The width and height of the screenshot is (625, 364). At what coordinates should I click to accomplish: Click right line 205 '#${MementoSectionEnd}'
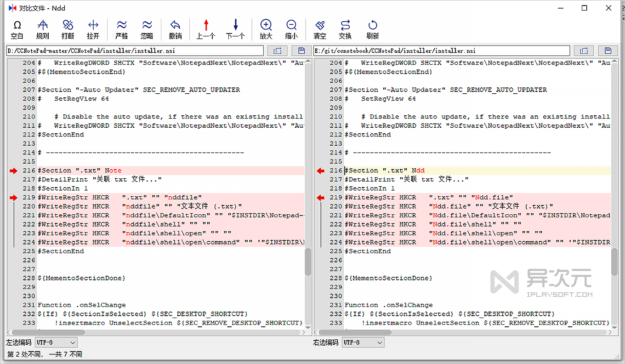coord(388,72)
